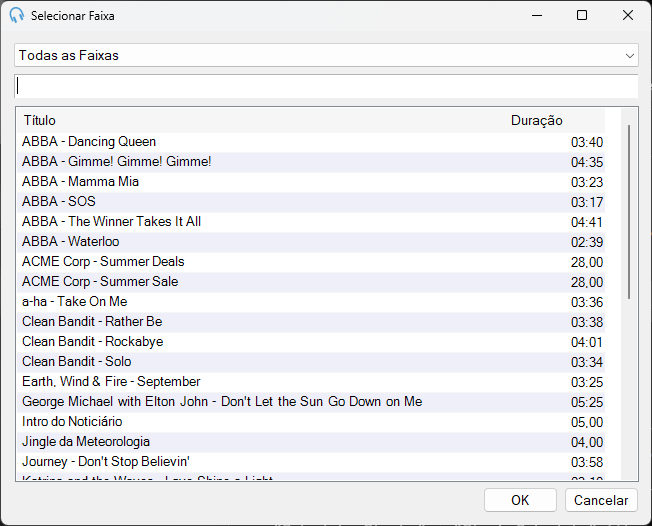Sort by the Duração column header
This screenshot has width=652, height=526.
pyautogui.click(x=536, y=121)
